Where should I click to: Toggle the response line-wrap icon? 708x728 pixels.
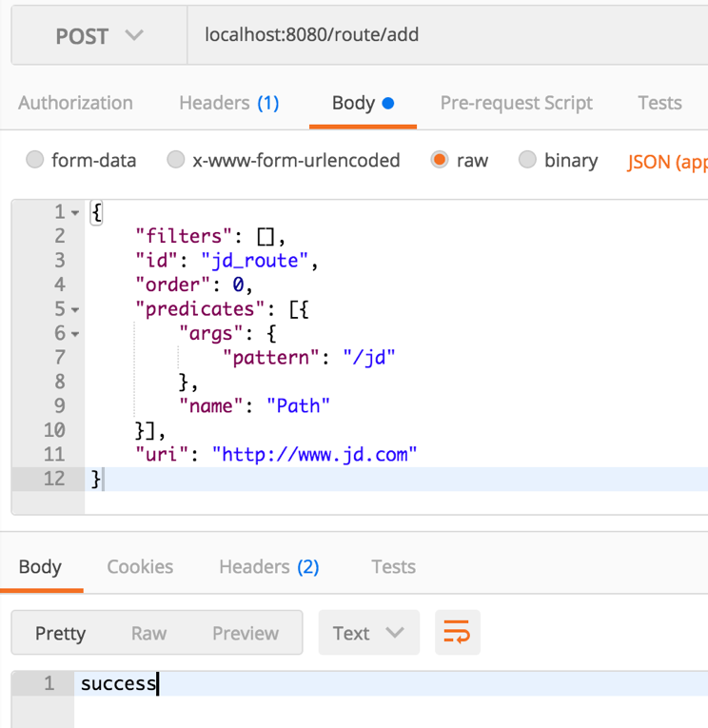pos(457,633)
